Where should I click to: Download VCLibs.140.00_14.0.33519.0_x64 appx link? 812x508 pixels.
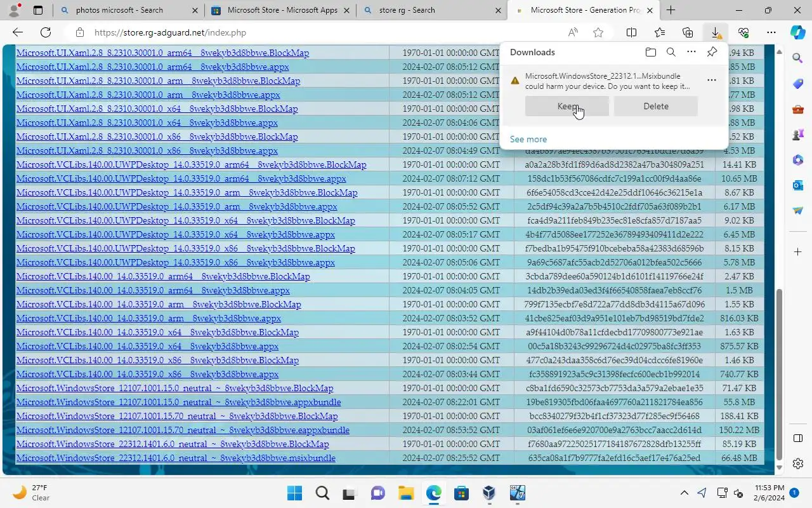pyautogui.click(x=147, y=346)
